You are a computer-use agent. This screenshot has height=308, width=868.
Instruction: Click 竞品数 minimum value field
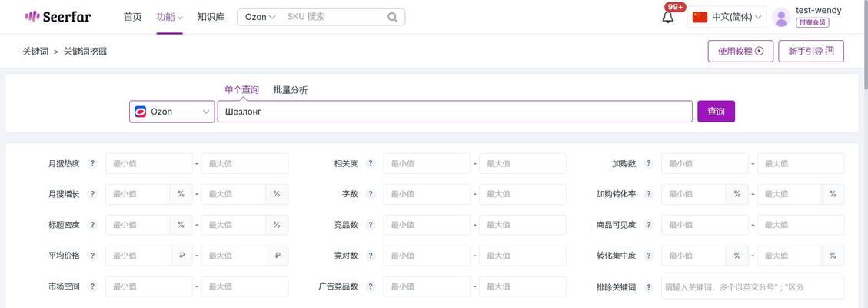(x=427, y=225)
